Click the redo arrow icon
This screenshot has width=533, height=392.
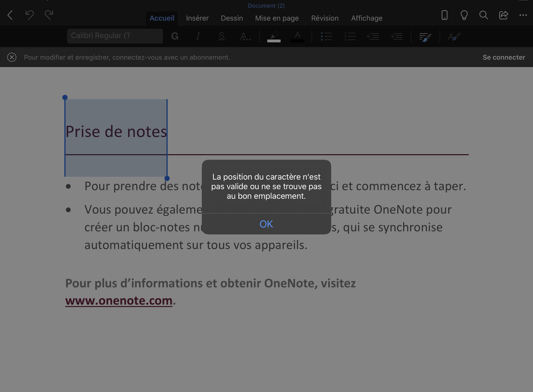[49, 15]
